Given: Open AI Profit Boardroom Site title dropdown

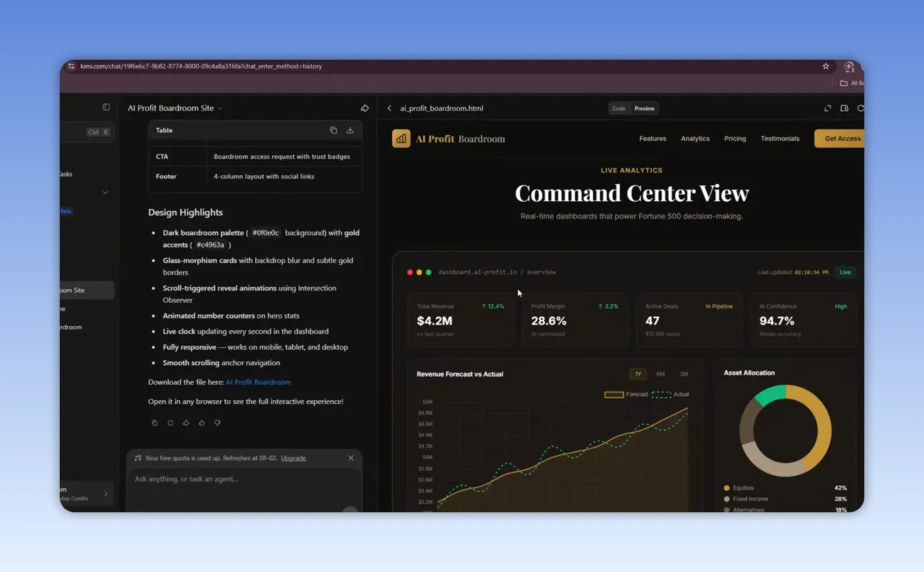Looking at the screenshot, I should [219, 108].
